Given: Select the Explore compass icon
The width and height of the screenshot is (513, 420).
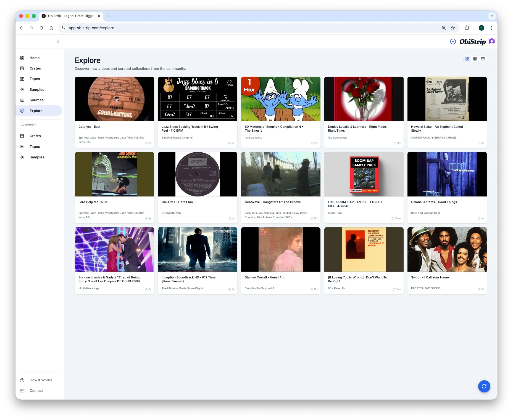Looking at the screenshot, I should tap(22, 111).
